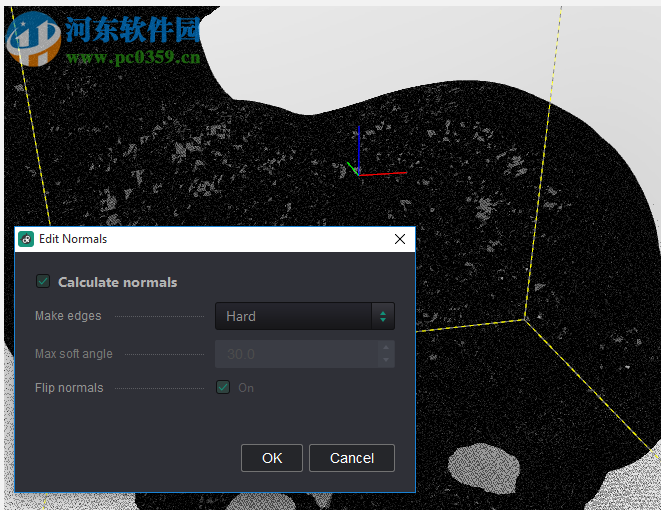661x510 pixels.
Task: Close the Edit Normals dialog
Action: pos(400,239)
